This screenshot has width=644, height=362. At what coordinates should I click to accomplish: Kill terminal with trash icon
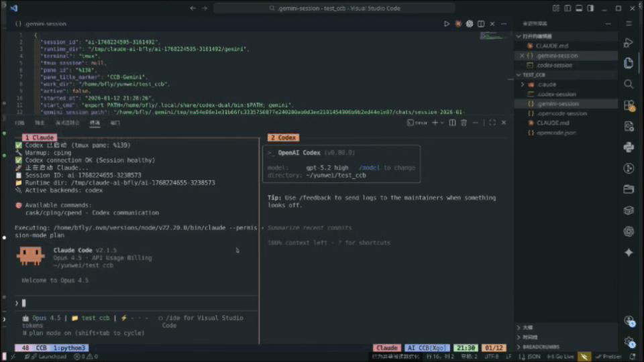tap(464, 123)
